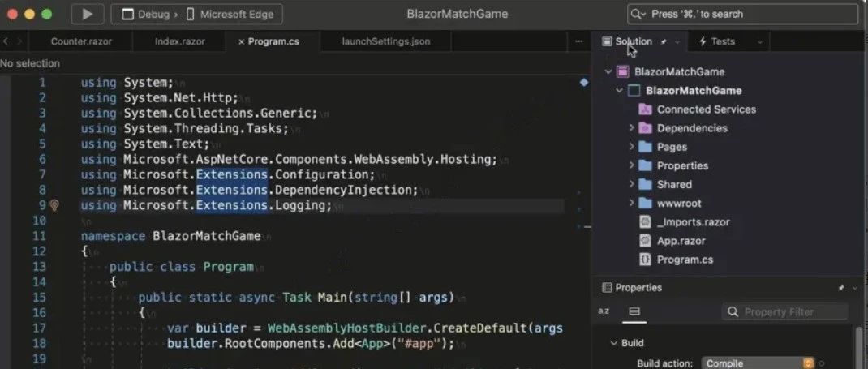
Task: Select the Solution pad tab
Action: [634, 41]
